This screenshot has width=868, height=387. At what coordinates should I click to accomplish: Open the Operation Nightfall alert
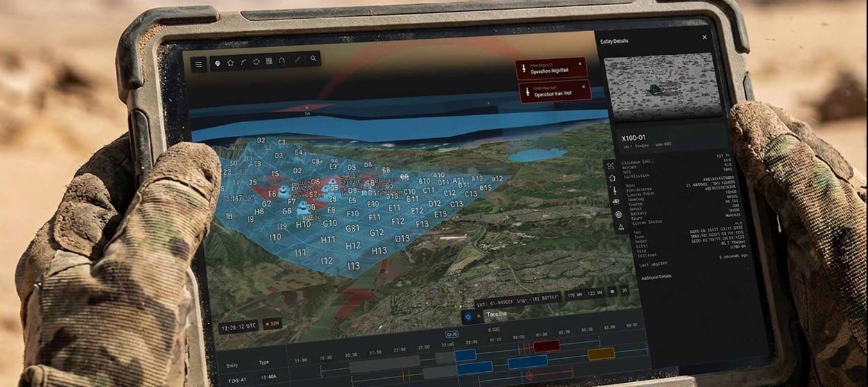(x=552, y=69)
